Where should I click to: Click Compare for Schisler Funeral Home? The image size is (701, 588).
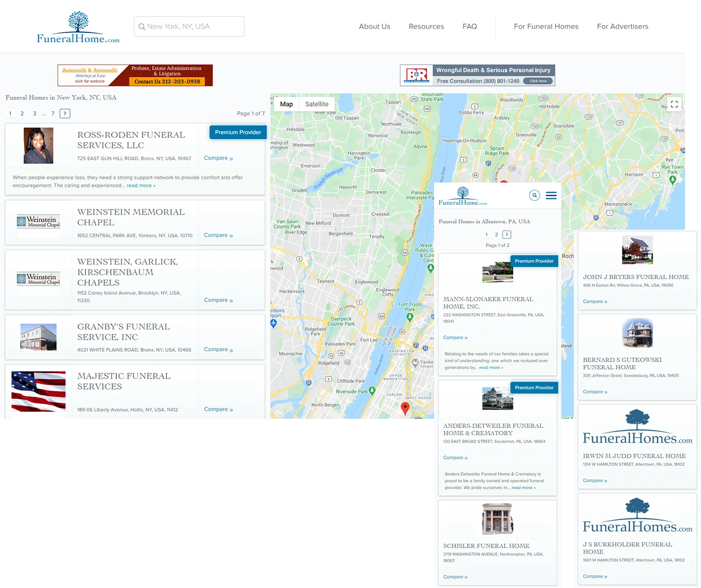pyautogui.click(x=455, y=577)
